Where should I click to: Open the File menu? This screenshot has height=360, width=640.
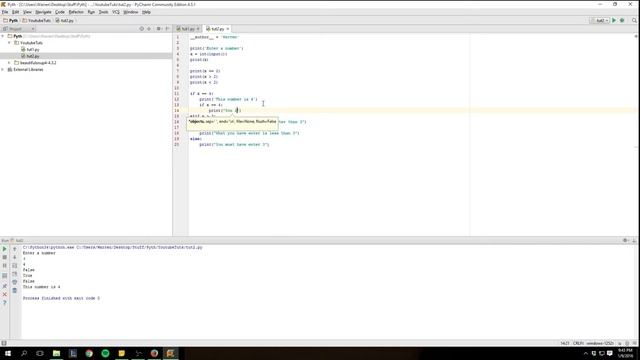click(5, 12)
